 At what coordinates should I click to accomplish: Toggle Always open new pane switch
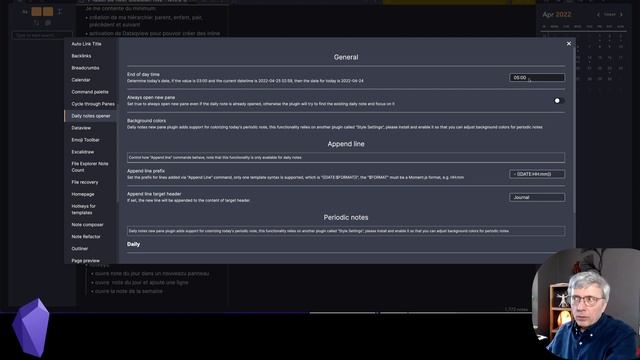coord(559,100)
